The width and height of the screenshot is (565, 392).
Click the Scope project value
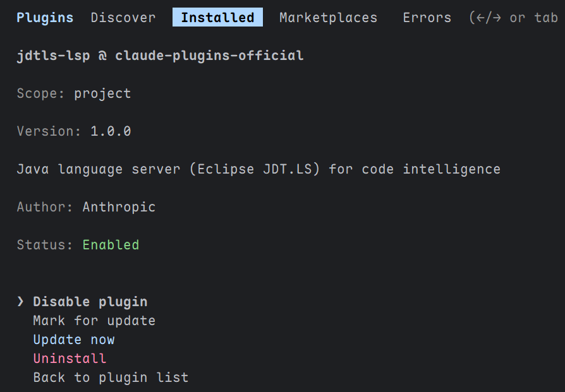tap(102, 93)
